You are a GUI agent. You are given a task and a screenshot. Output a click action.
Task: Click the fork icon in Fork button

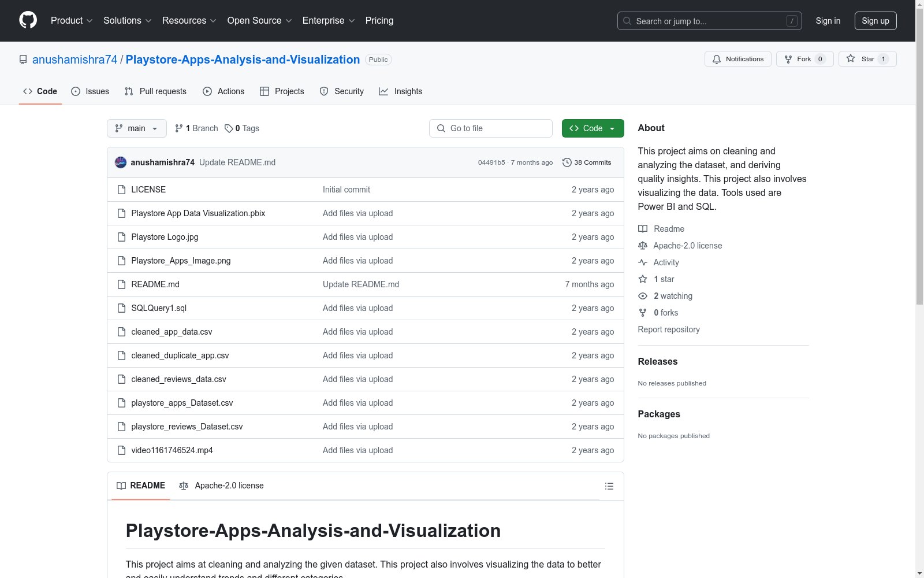[788, 59]
